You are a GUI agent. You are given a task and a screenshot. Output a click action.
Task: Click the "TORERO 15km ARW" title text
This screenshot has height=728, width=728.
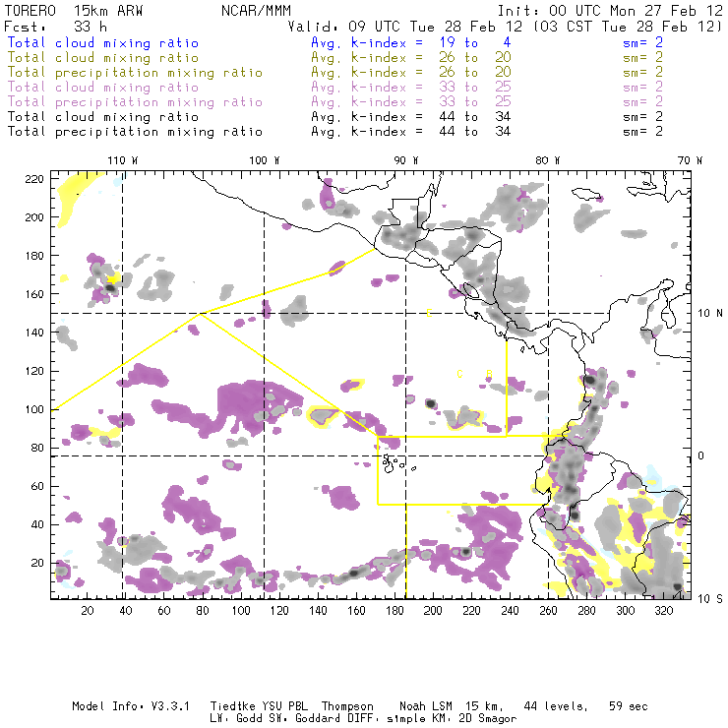tap(74, 11)
